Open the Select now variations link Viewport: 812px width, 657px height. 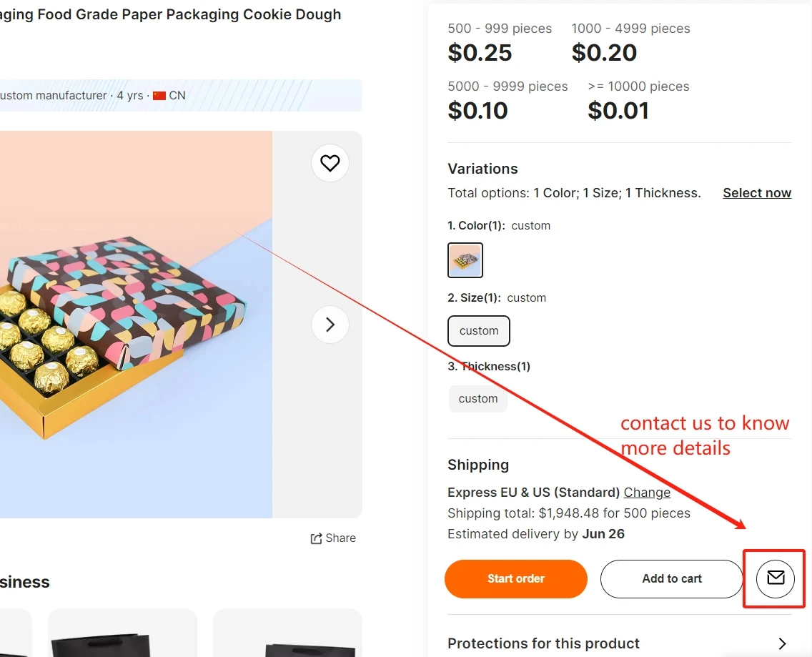(756, 193)
